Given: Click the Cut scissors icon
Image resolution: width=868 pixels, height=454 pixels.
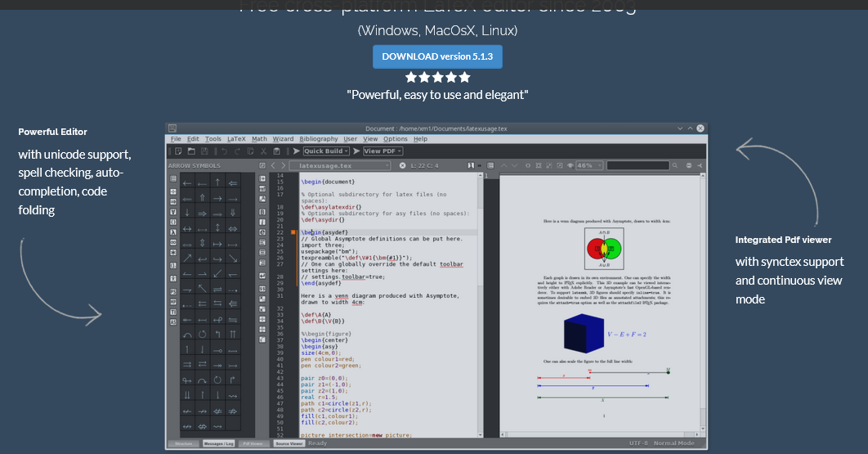Looking at the screenshot, I should [263, 151].
